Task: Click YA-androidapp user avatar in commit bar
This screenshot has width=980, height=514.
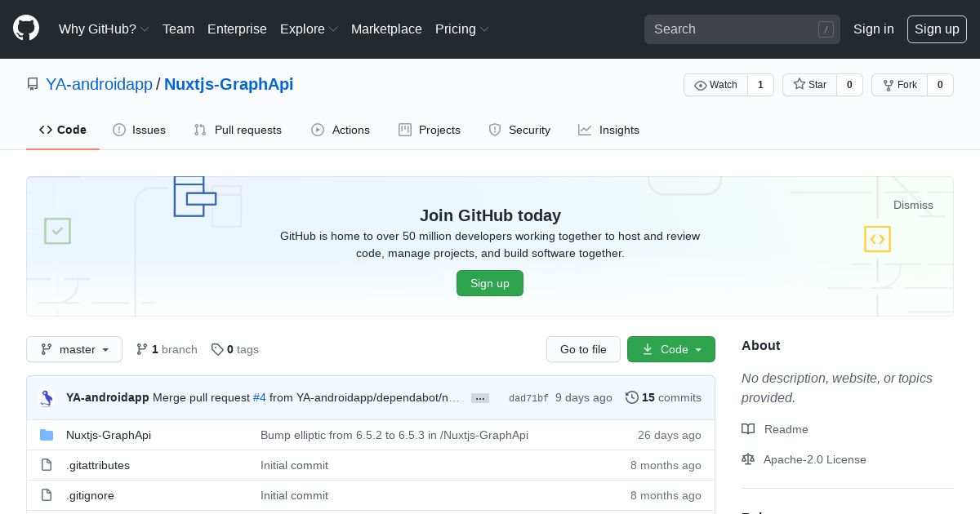Action: [x=47, y=398]
